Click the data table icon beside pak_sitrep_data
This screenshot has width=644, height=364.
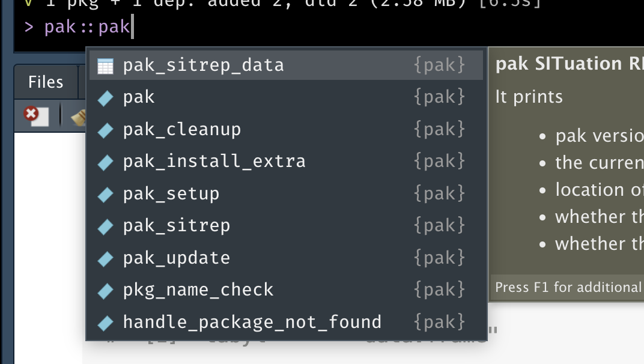105,65
